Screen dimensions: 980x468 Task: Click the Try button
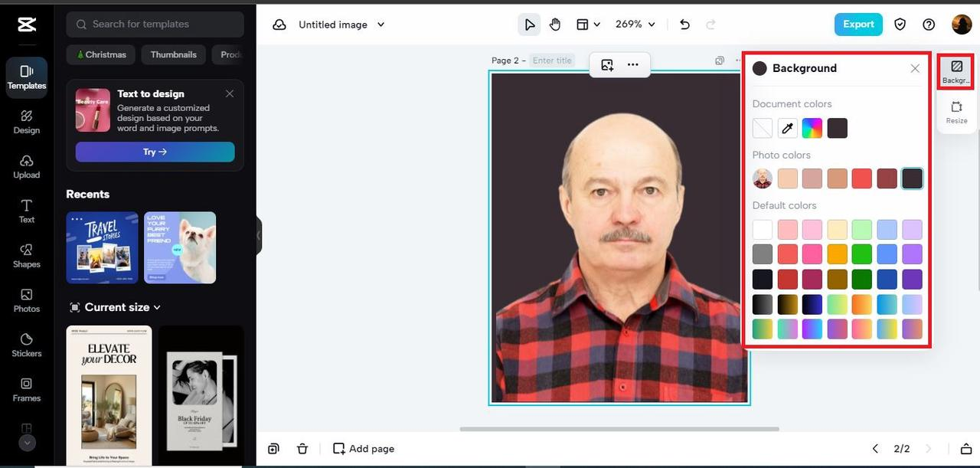[x=155, y=152]
